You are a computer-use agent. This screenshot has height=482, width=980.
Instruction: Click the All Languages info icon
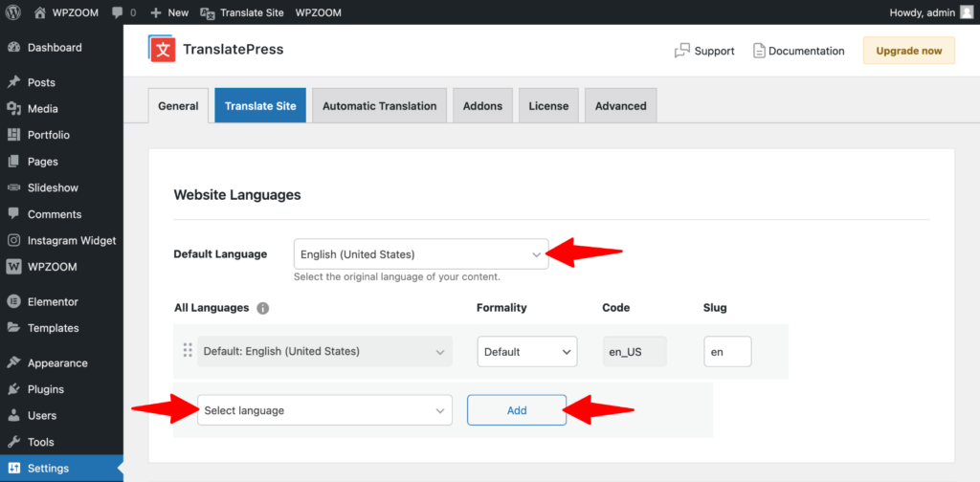[263, 308]
